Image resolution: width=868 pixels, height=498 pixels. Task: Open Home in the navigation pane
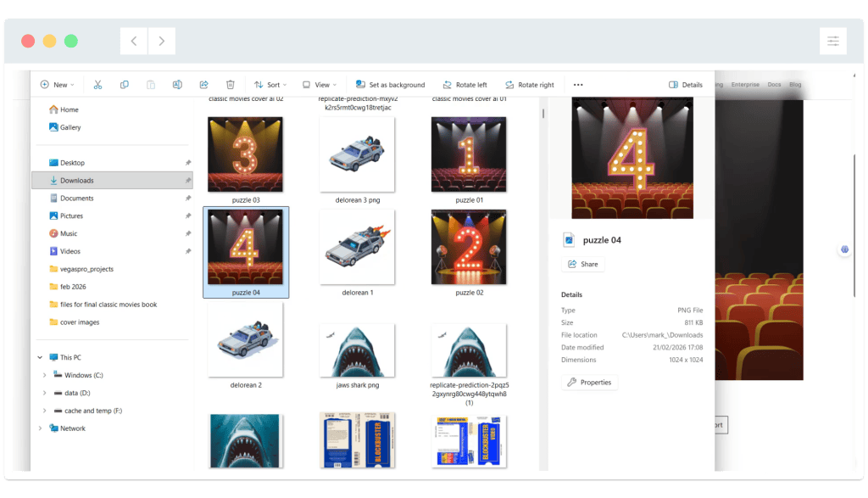(x=64, y=109)
